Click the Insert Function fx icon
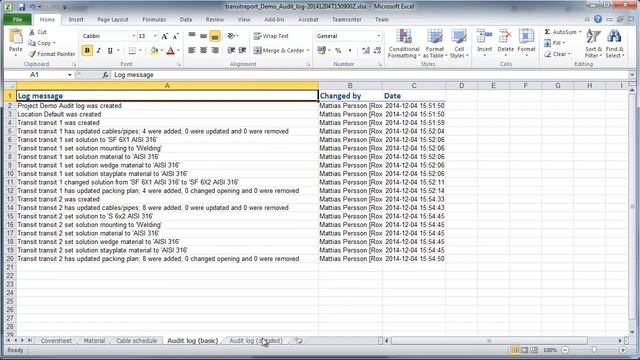 pos(105,75)
